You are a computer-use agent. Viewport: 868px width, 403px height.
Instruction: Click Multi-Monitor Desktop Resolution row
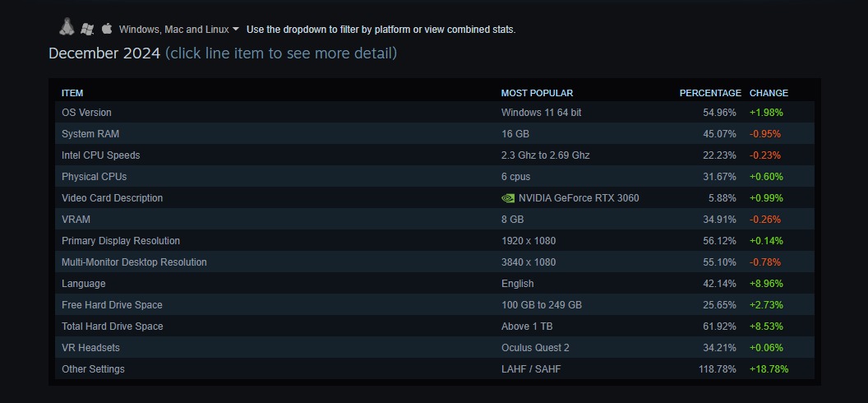[x=435, y=262]
